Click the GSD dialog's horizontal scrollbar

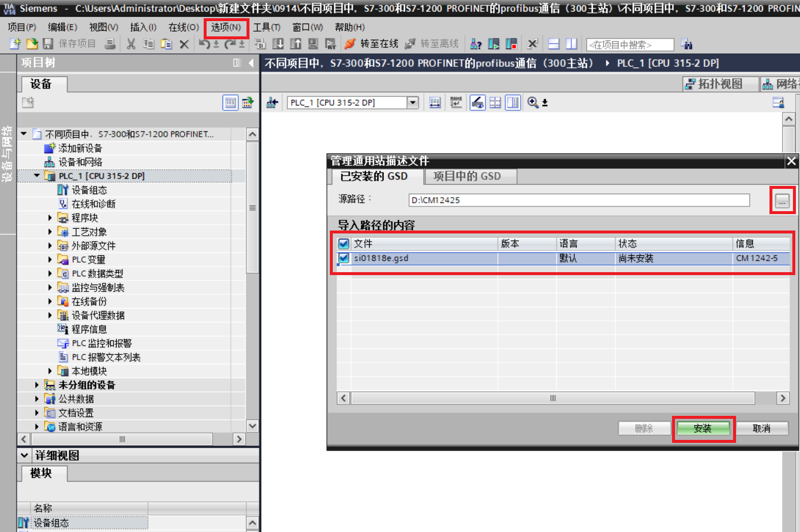tap(552, 398)
